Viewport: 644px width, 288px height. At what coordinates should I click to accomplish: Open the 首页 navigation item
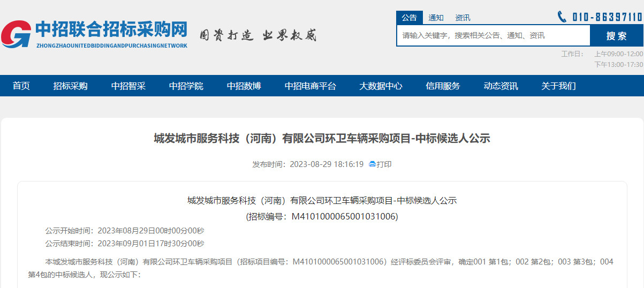click(x=21, y=86)
